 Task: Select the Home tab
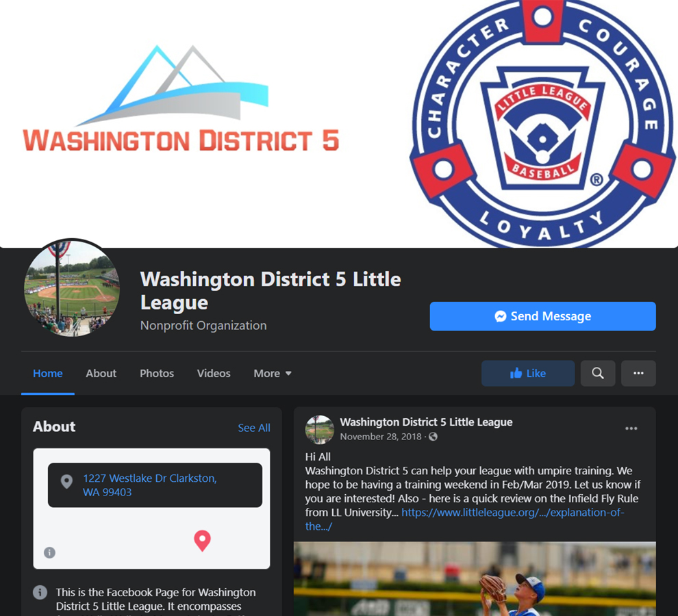pyautogui.click(x=47, y=373)
